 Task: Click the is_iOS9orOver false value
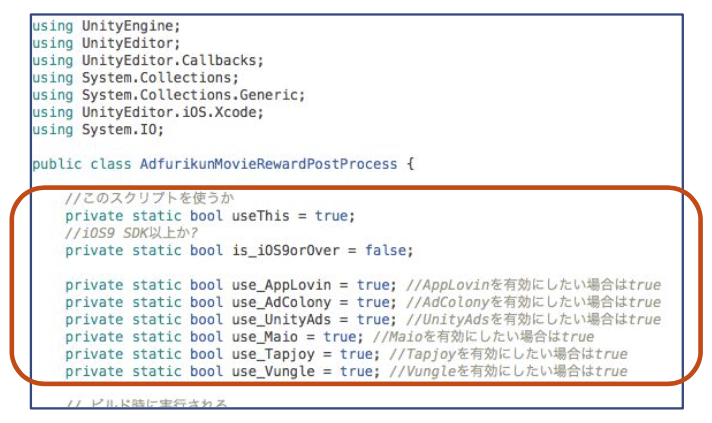click(386, 250)
